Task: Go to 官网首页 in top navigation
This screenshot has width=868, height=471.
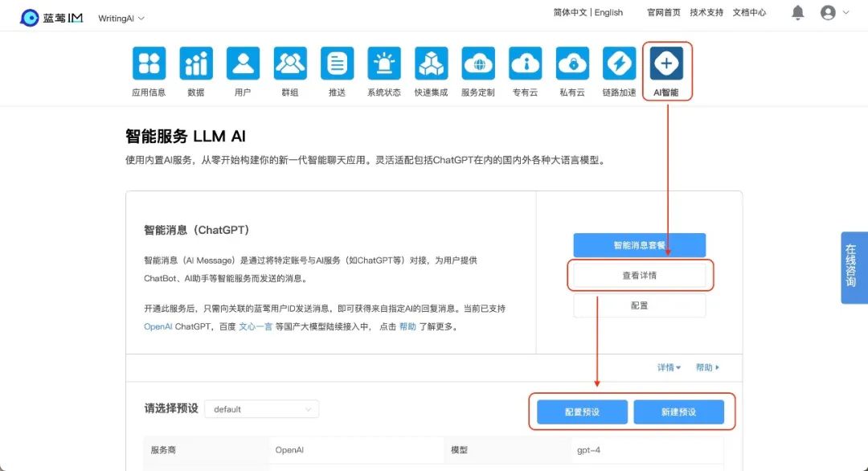Action: (x=664, y=12)
